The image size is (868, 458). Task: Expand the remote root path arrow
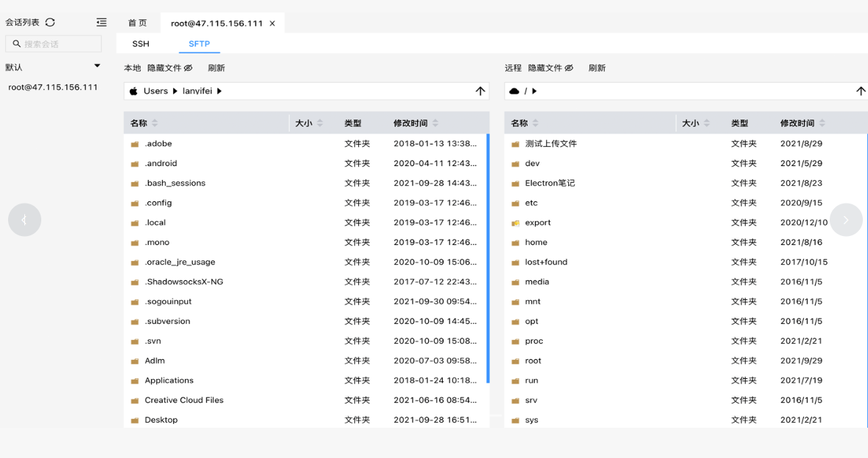tap(534, 91)
